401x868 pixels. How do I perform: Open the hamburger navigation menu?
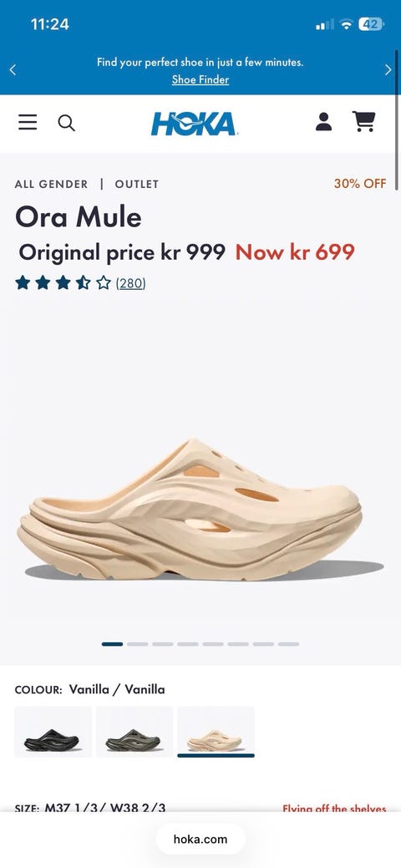28,122
